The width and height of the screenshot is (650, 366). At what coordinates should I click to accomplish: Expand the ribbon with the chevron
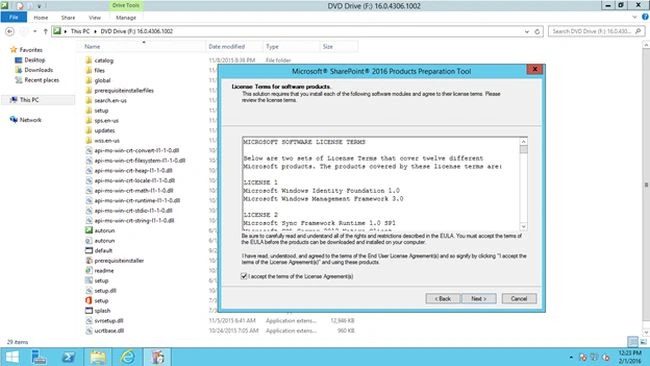click(634, 17)
